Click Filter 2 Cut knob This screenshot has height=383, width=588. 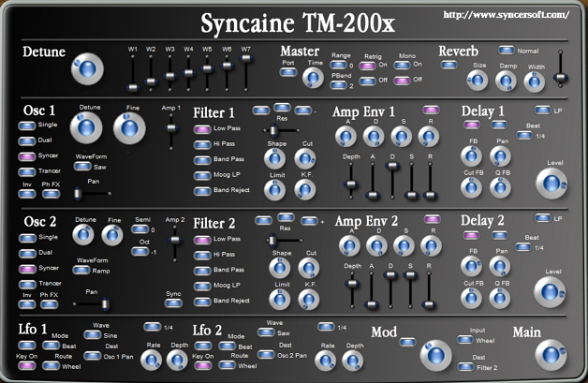click(309, 268)
